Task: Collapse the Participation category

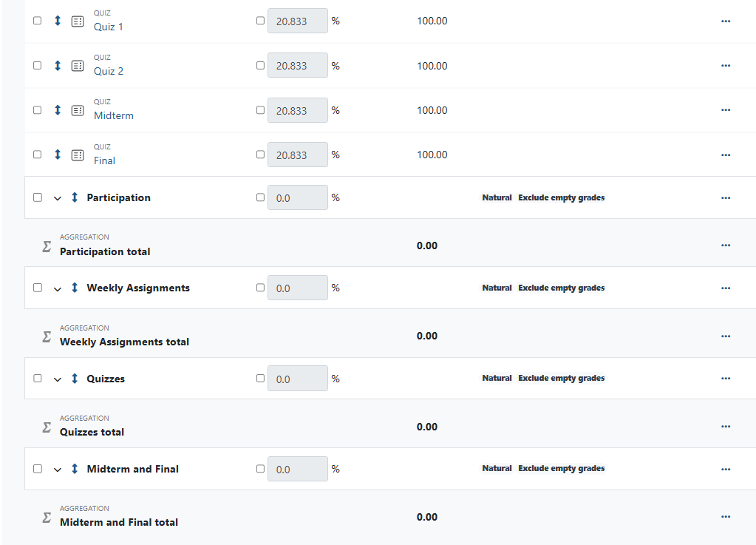Action: click(x=57, y=197)
